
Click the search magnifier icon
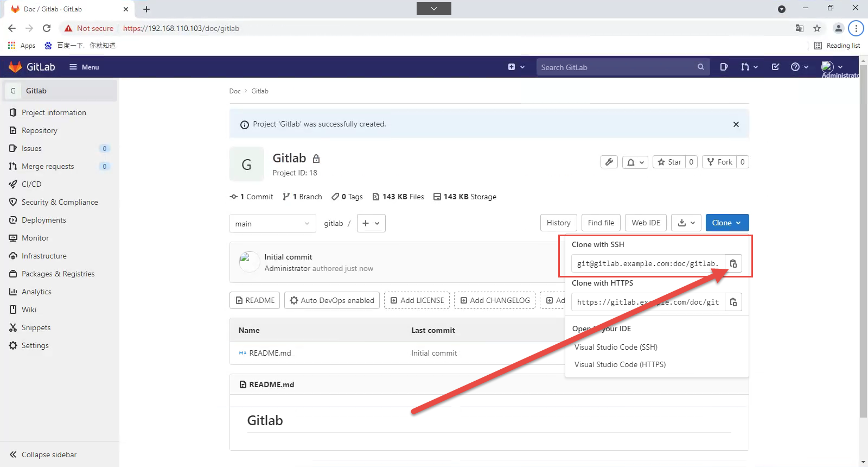[x=701, y=67]
